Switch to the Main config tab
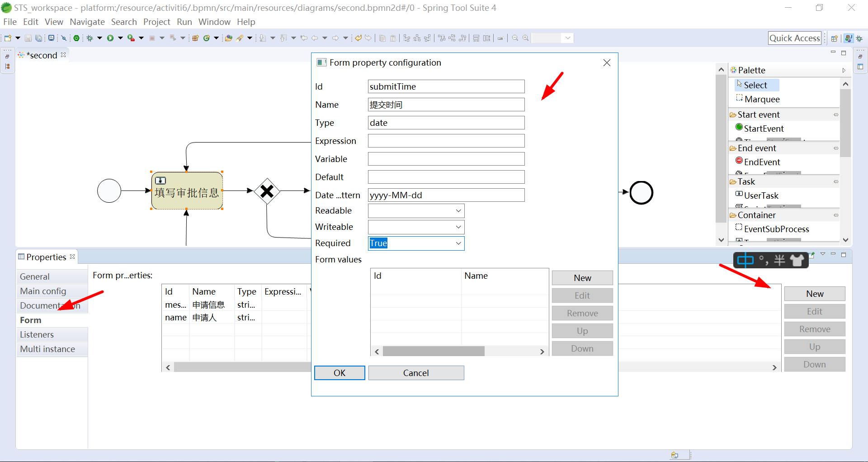The image size is (868, 462). click(x=52, y=291)
